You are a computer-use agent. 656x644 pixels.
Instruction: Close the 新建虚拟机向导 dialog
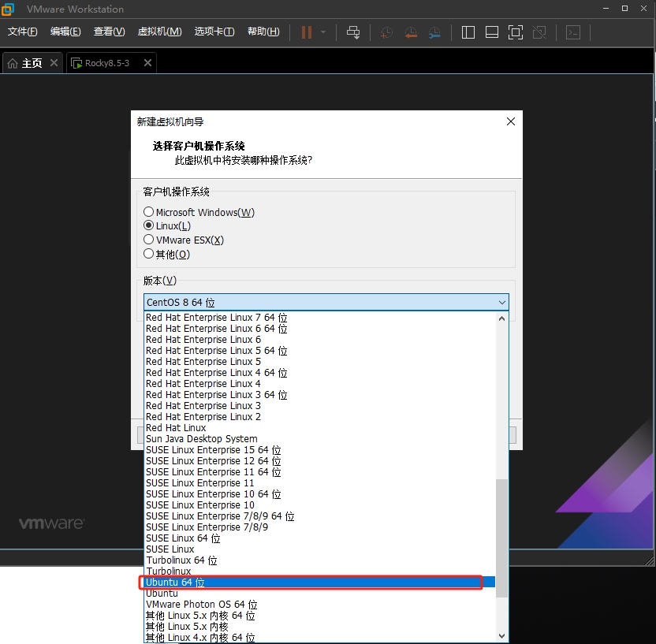point(510,121)
